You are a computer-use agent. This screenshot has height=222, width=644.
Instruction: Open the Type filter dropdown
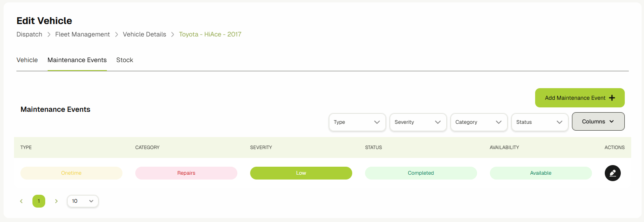[x=357, y=122]
